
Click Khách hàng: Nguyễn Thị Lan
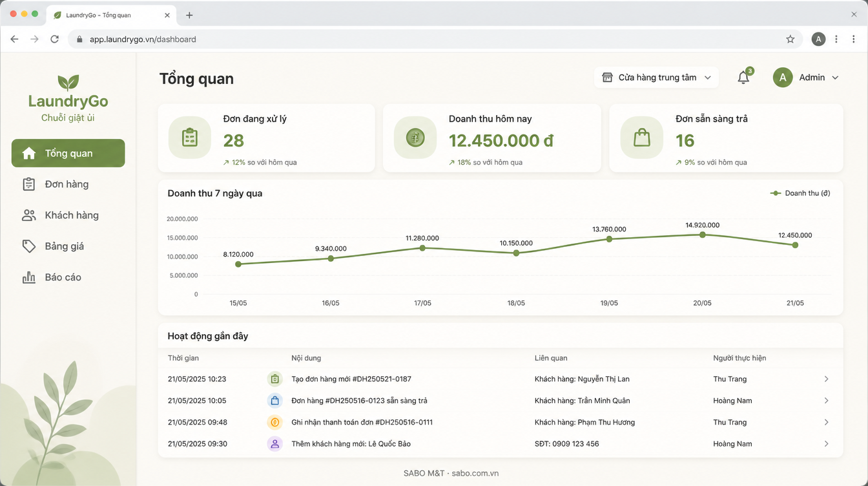[582, 379]
